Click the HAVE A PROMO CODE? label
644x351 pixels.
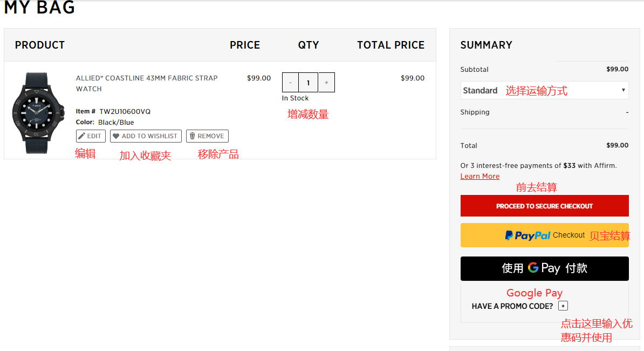point(512,306)
